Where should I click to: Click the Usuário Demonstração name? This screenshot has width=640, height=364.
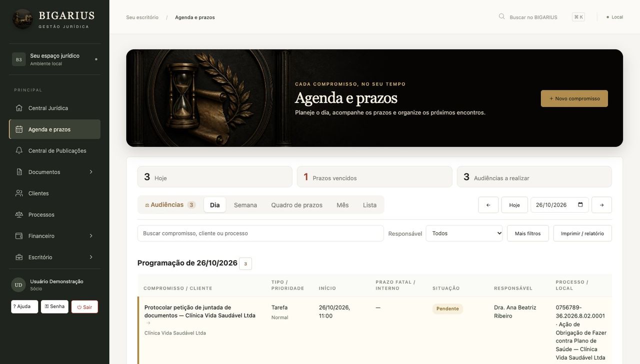click(x=56, y=282)
